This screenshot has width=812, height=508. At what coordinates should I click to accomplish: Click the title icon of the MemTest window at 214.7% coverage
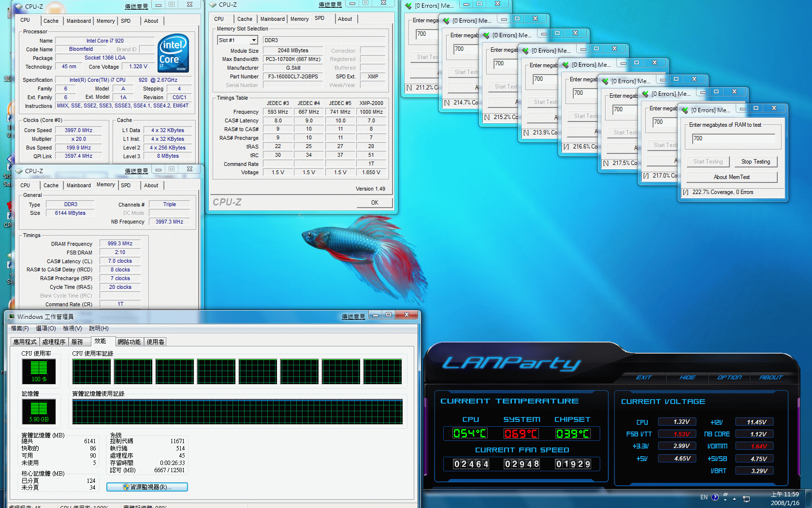(x=446, y=21)
